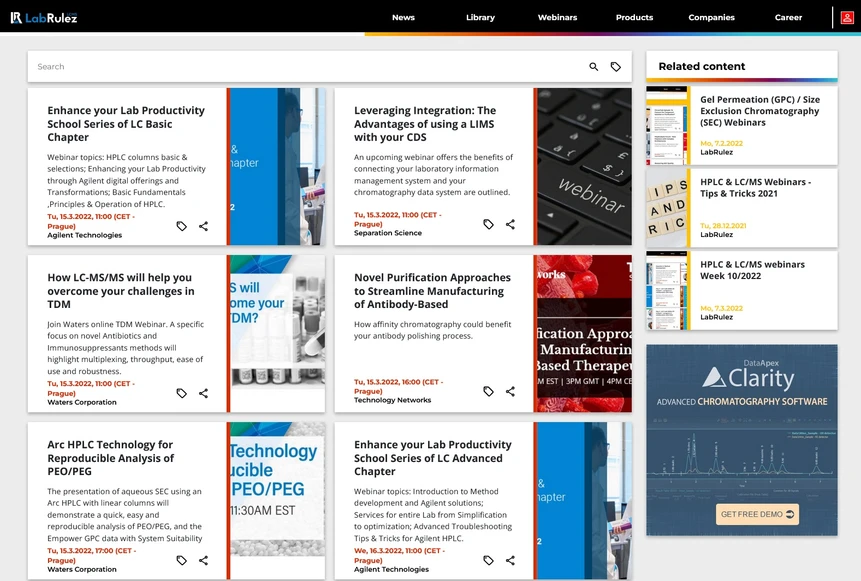Click the GPC/SEC Webinars related thumbnail
This screenshot has height=581, width=861.
point(666,125)
